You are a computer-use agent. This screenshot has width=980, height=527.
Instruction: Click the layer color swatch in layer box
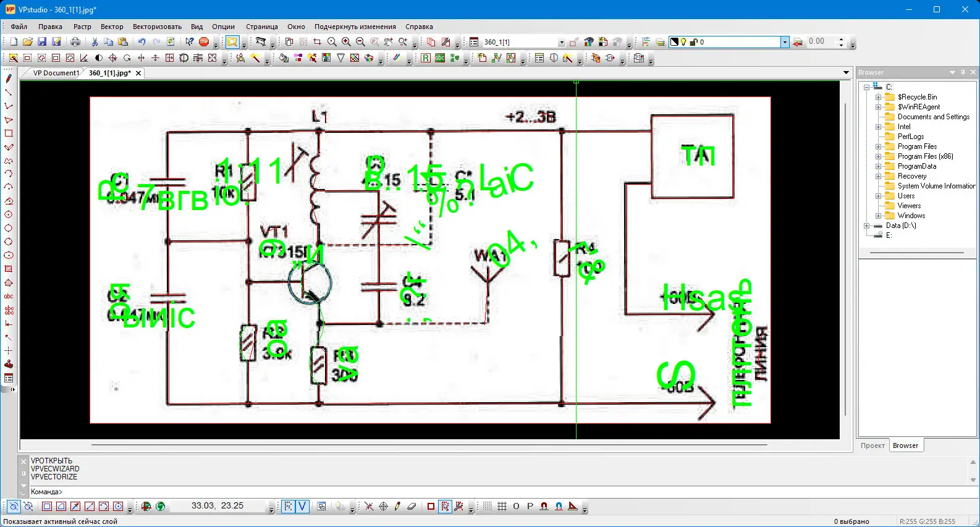(x=675, y=42)
